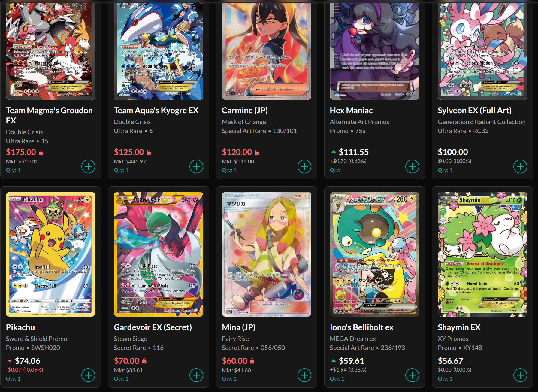Open the Shaymin EX card image
Image resolution: width=538 pixels, height=392 pixels.
482,254
